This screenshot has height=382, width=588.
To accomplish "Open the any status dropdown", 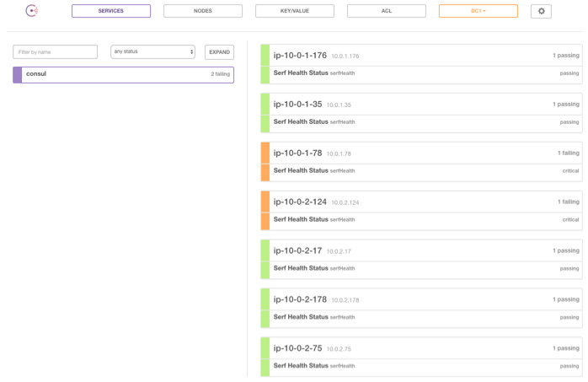I will [152, 51].
